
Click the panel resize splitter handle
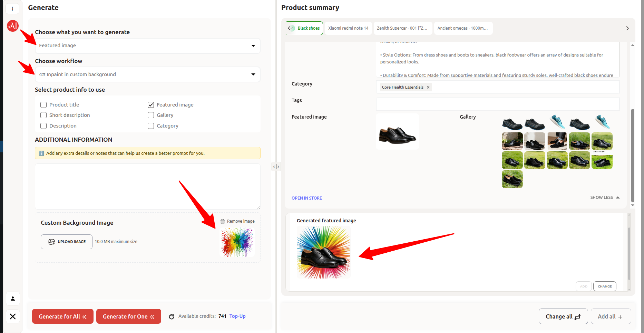click(x=276, y=166)
